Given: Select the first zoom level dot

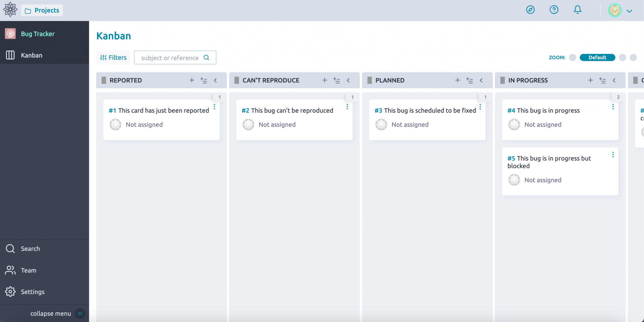Looking at the screenshot, I should click(572, 57).
